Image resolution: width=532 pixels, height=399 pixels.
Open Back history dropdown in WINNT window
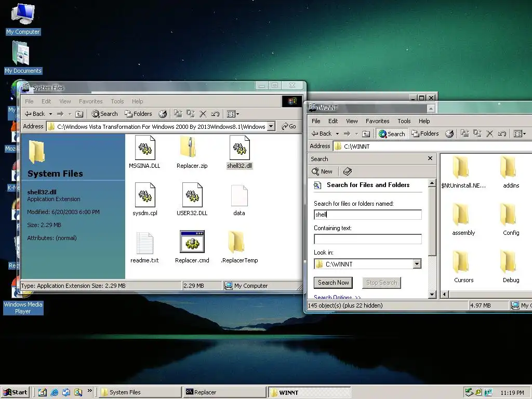(337, 134)
